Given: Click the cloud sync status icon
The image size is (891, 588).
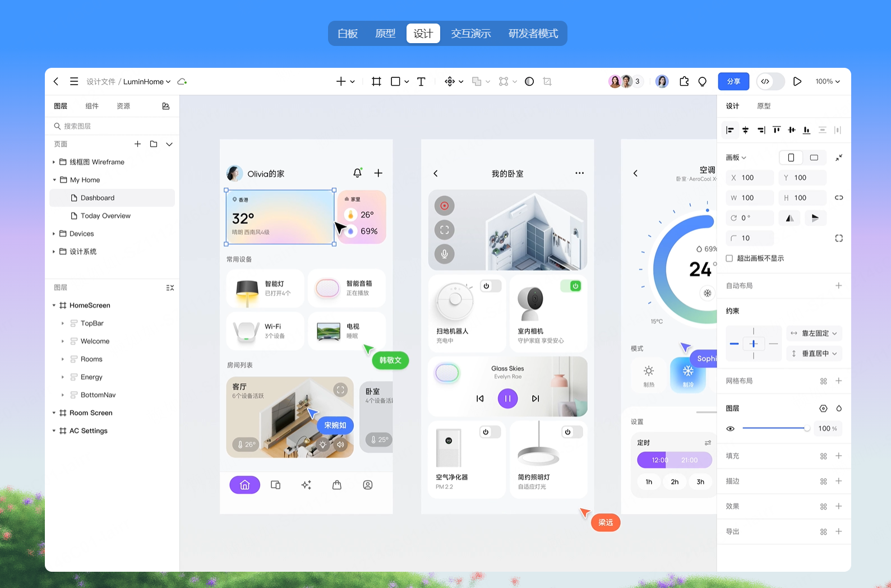Looking at the screenshot, I should click(x=182, y=81).
